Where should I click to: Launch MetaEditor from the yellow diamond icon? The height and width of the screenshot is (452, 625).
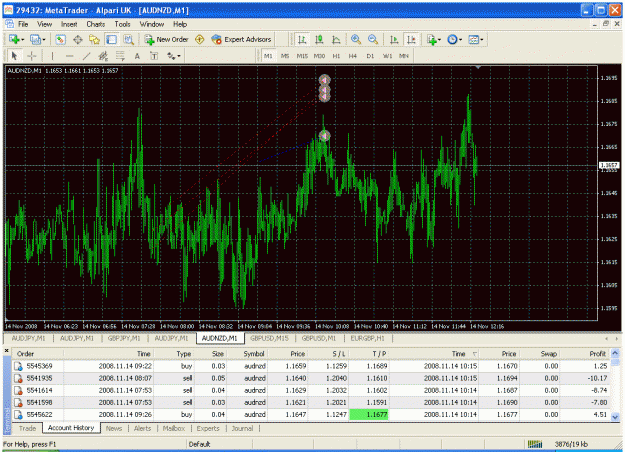(x=199, y=39)
